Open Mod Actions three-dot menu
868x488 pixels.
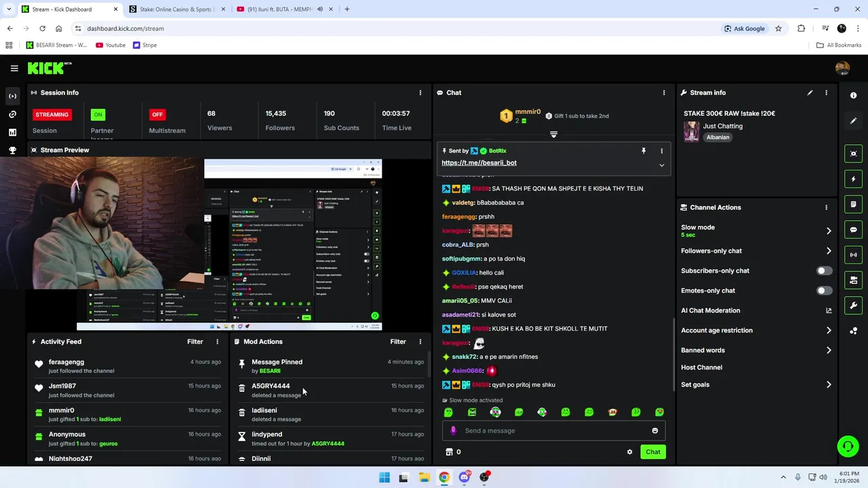[x=420, y=342]
